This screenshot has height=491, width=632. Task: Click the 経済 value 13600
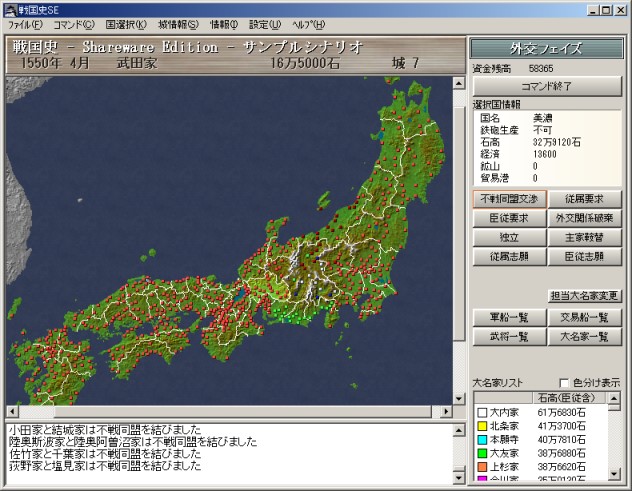(545, 154)
